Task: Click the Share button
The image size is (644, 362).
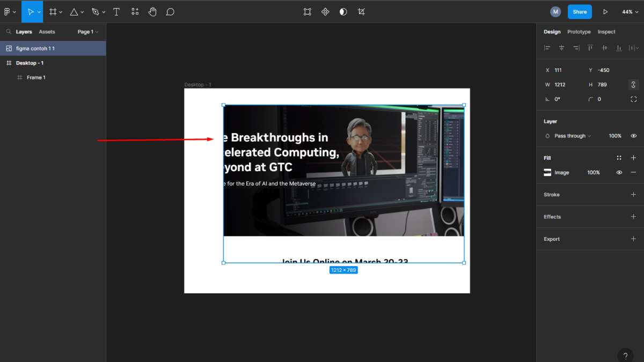Action: (x=580, y=12)
